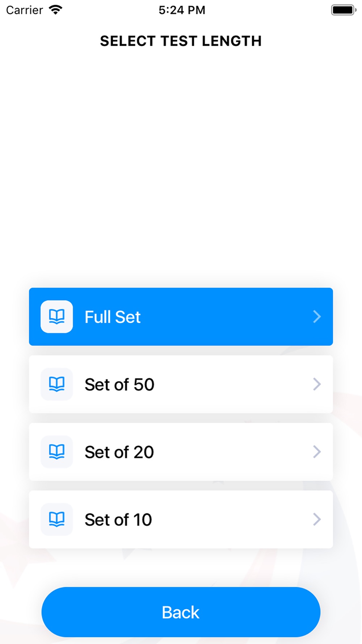This screenshot has width=362, height=644.
Task: Choose the Set of 10 label
Action: click(x=118, y=520)
